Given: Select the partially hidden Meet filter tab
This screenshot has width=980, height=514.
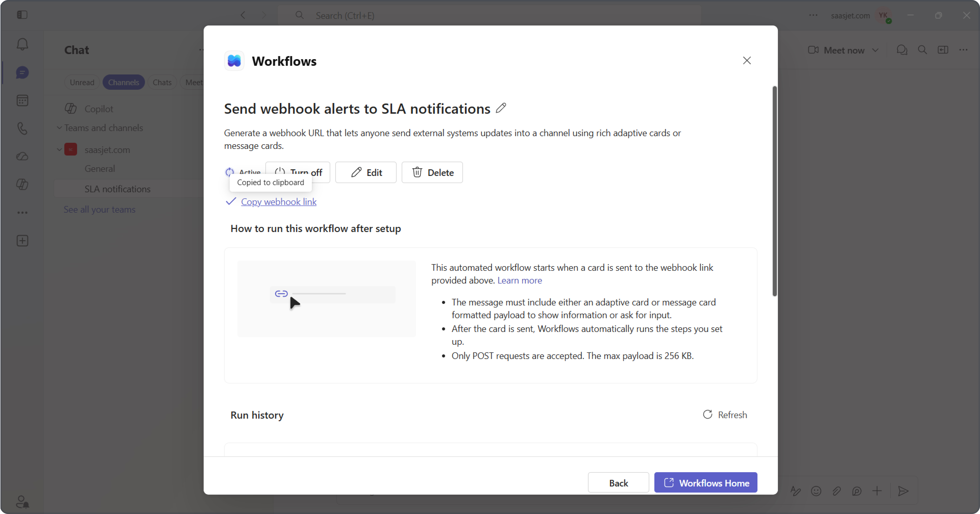Looking at the screenshot, I should point(192,82).
